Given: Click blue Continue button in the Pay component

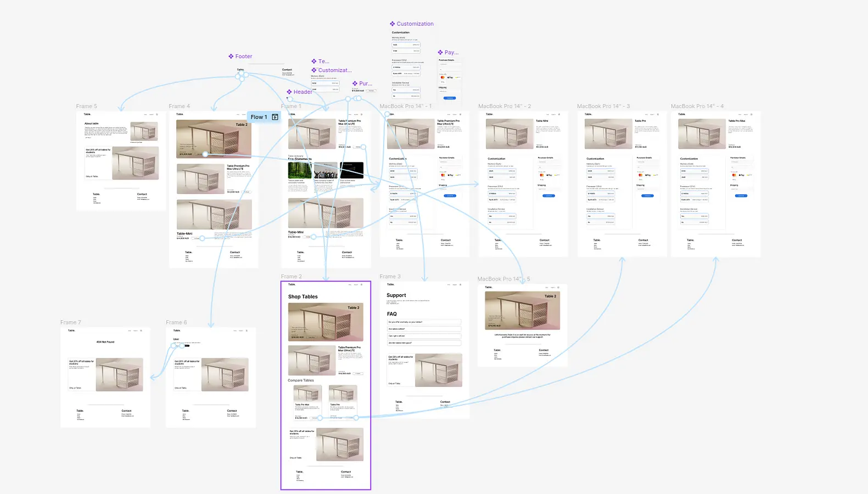Looking at the screenshot, I should (x=450, y=98).
